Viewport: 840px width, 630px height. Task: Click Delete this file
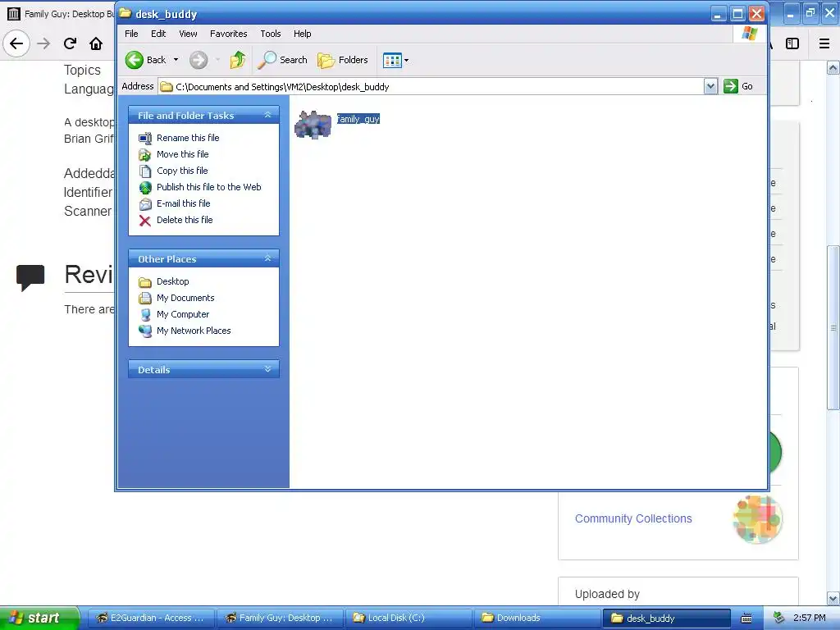tap(185, 220)
